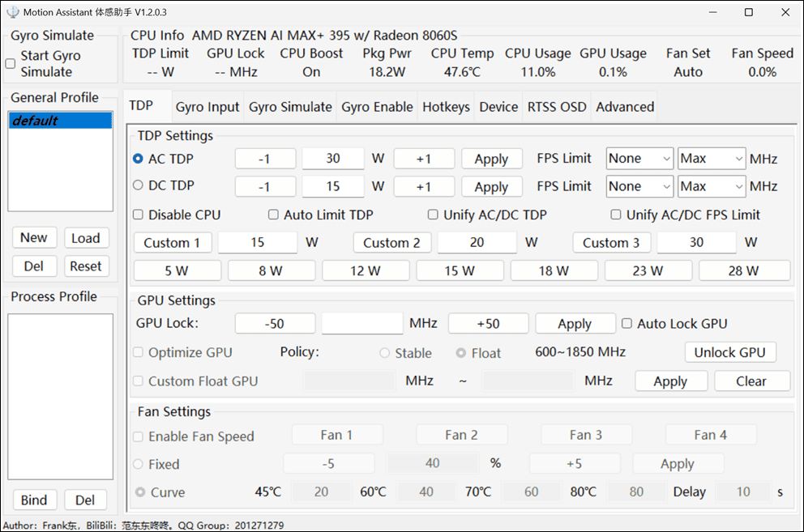Select the DC TDP radio button

[138, 185]
